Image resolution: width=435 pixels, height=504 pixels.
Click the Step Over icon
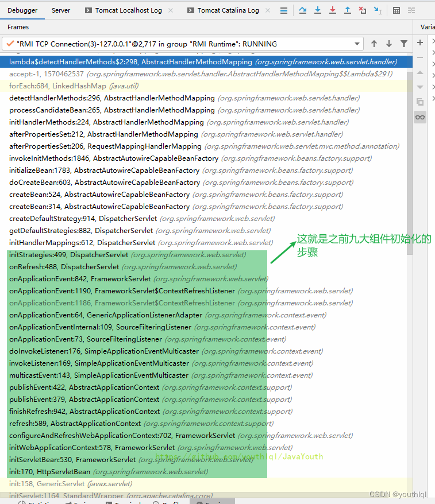point(302,10)
